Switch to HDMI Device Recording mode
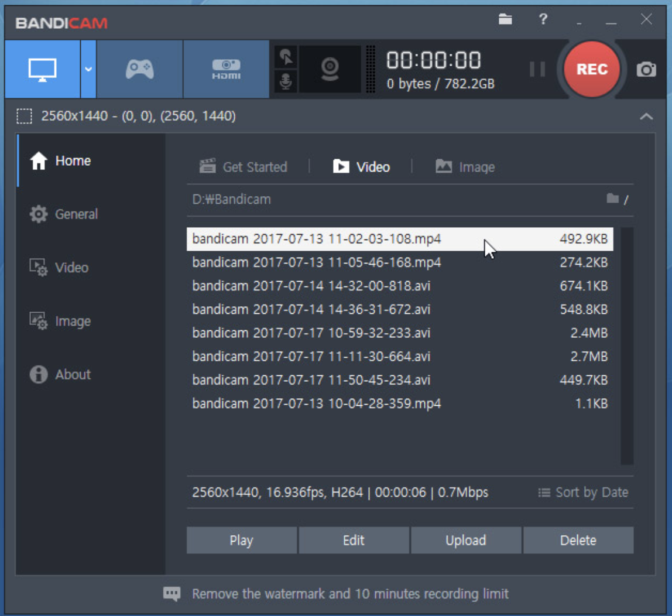Viewport: 672px width, 616px height. coord(227,70)
